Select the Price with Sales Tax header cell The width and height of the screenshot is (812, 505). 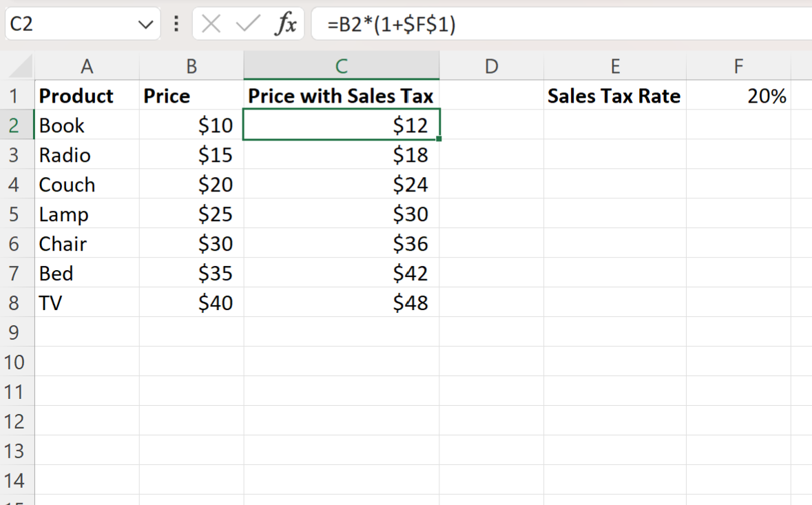[x=341, y=96]
